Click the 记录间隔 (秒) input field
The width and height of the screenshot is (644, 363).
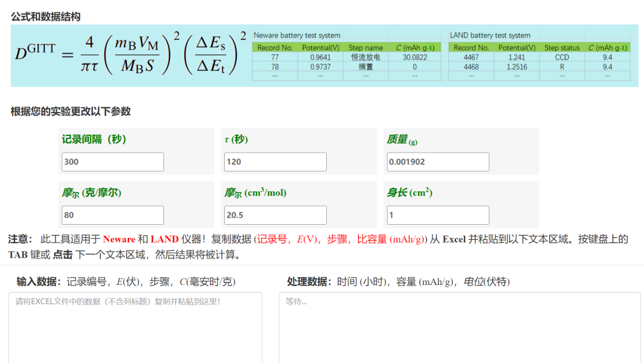click(113, 162)
